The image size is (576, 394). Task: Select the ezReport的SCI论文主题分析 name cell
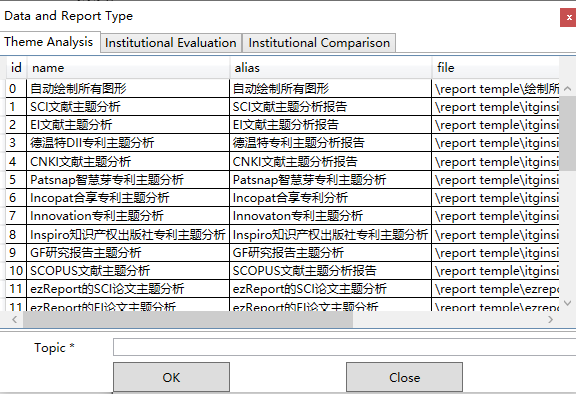[128, 289]
